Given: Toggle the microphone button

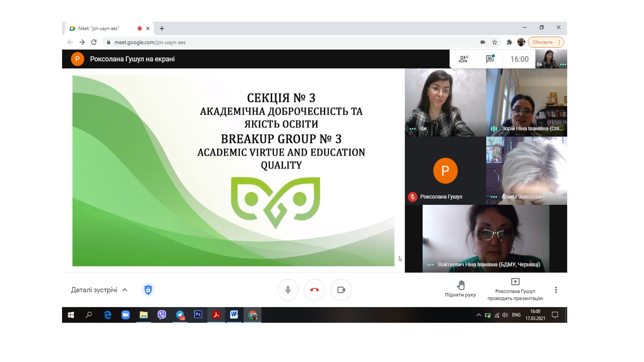Looking at the screenshot, I should click(x=288, y=290).
